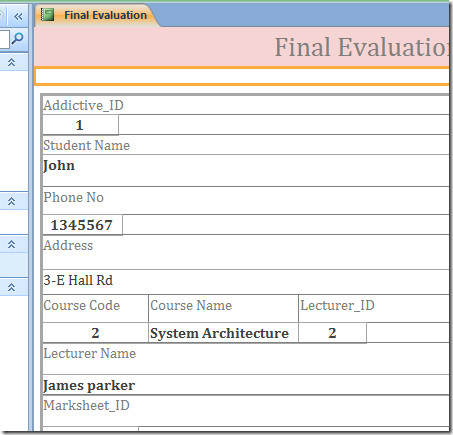
Task: Click the Marksheet_ID label
Action: click(86, 405)
